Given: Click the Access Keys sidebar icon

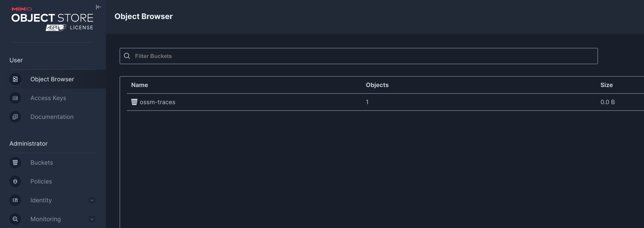Looking at the screenshot, I should click(x=15, y=98).
